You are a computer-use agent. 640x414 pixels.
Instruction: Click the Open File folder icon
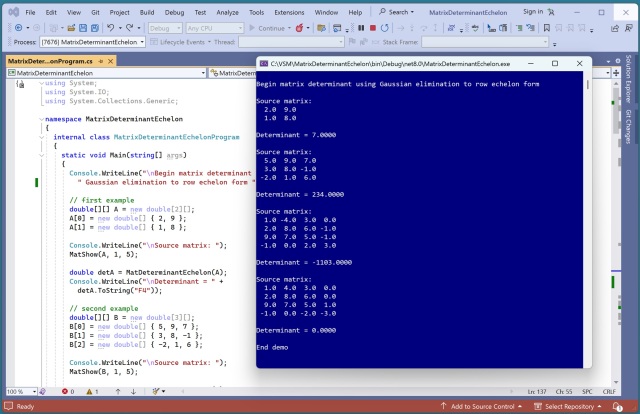click(x=71, y=28)
